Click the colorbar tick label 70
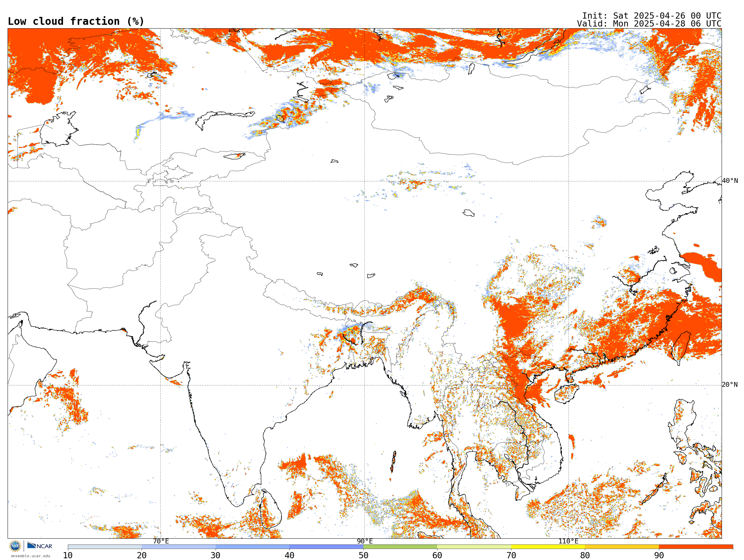 point(511,556)
